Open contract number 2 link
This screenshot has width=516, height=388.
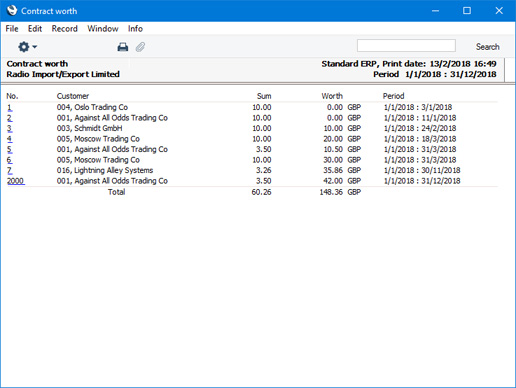pyautogui.click(x=10, y=118)
